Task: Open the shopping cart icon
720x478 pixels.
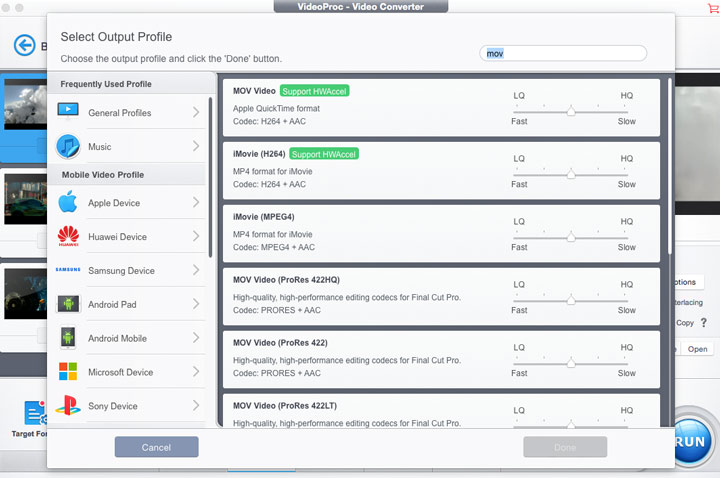Action: click(x=712, y=9)
